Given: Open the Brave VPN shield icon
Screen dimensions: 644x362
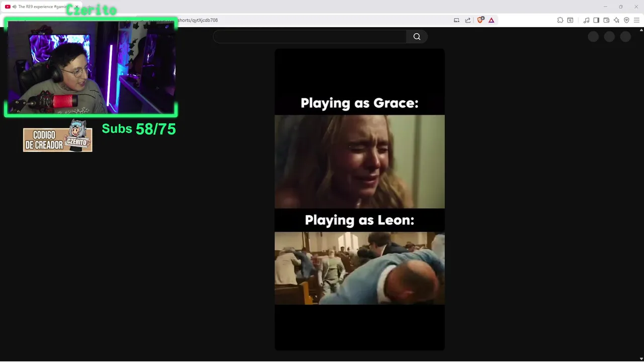Looking at the screenshot, I should click(626, 20).
